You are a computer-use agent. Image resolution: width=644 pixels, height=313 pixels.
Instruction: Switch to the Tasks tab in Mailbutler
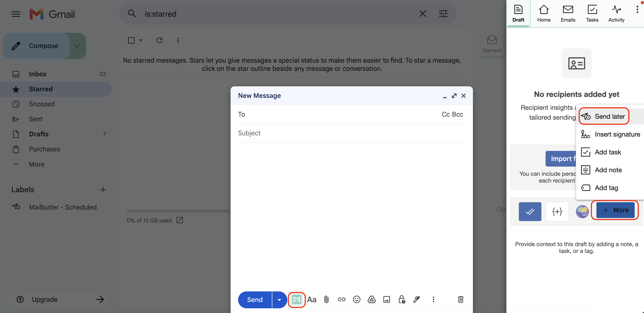click(x=592, y=14)
